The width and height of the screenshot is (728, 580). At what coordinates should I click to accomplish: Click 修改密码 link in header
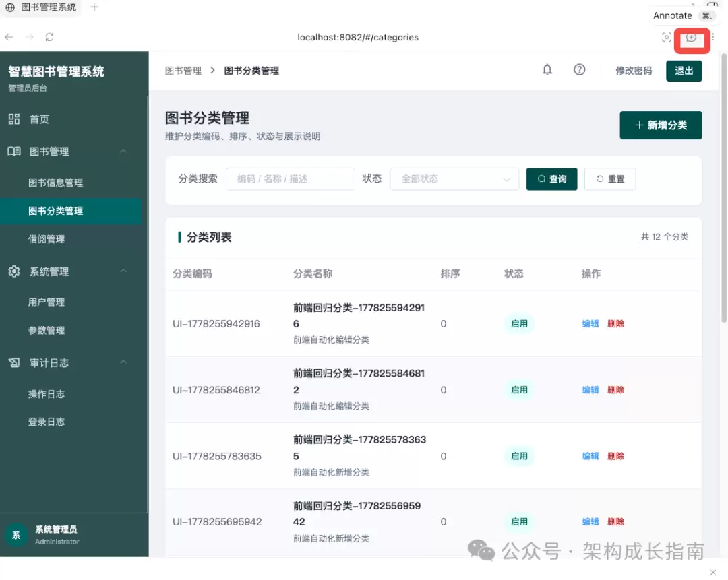634,71
